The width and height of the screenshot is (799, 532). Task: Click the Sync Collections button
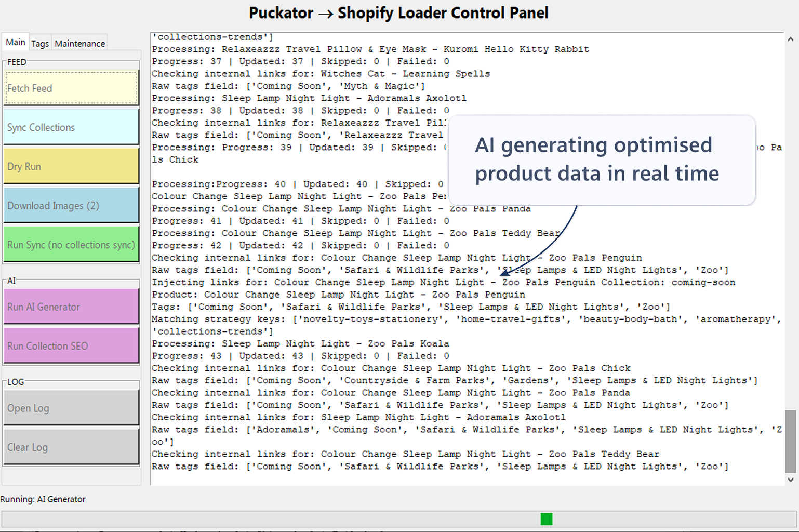(71, 127)
